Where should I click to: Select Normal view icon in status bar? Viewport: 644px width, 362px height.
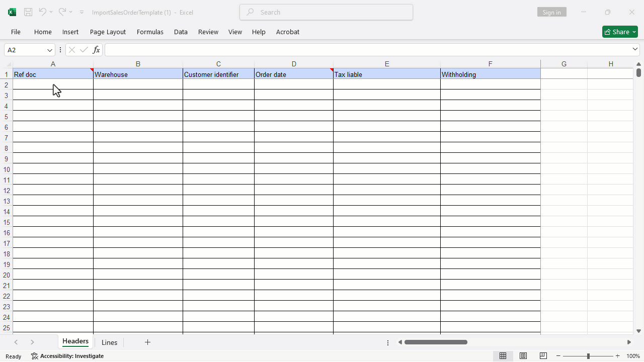point(503,356)
